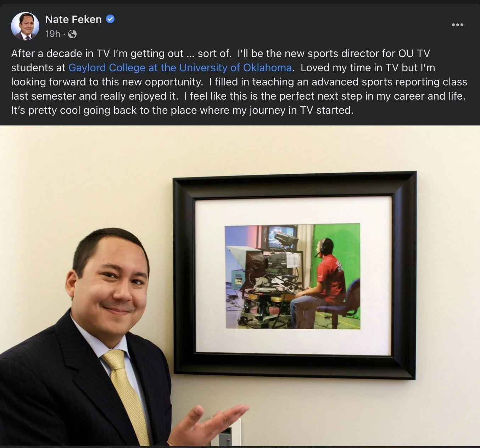This screenshot has height=448, width=480.
Task: Click the framed studio picture in the photo
Action: [x=292, y=276]
